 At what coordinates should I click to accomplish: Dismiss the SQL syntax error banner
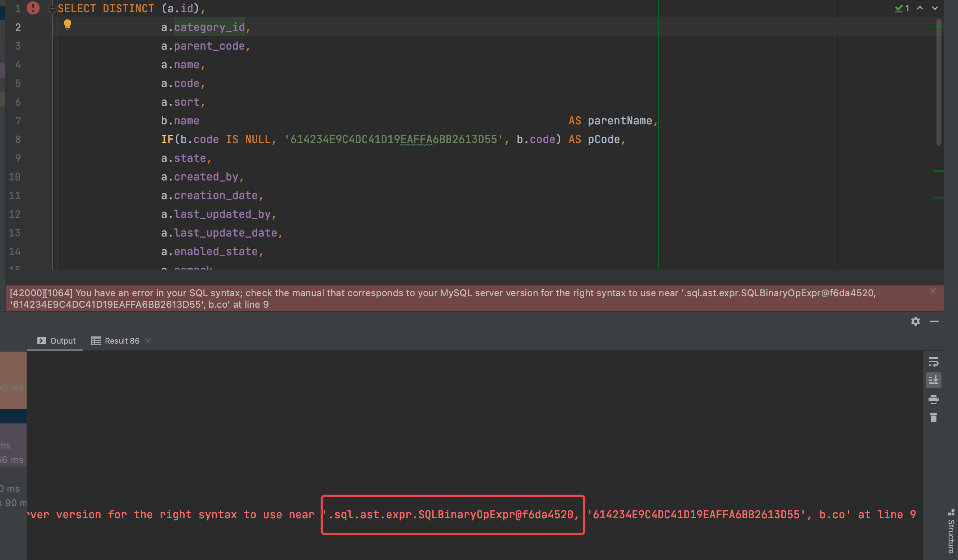coord(933,292)
